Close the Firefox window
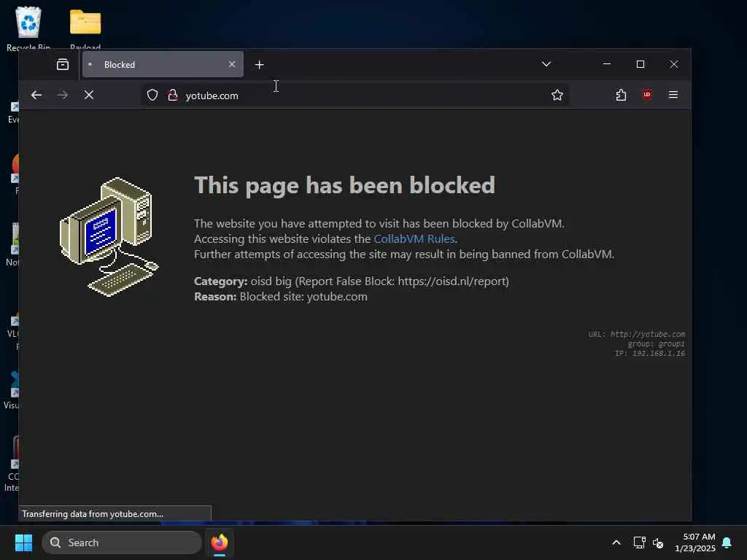The image size is (747, 560). tap(673, 64)
